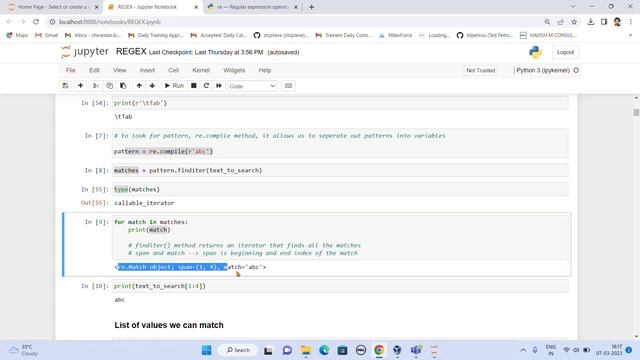The height and width of the screenshot is (360, 640).
Task: Switch to the Home Page tab
Action: coord(54,7)
